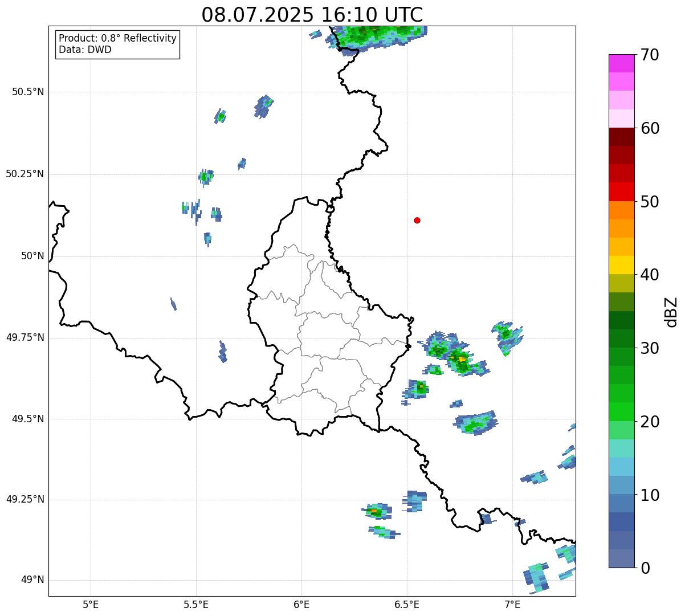Pick the bright red swatch just above 50

pyautogui.click(x=622, y=192)
